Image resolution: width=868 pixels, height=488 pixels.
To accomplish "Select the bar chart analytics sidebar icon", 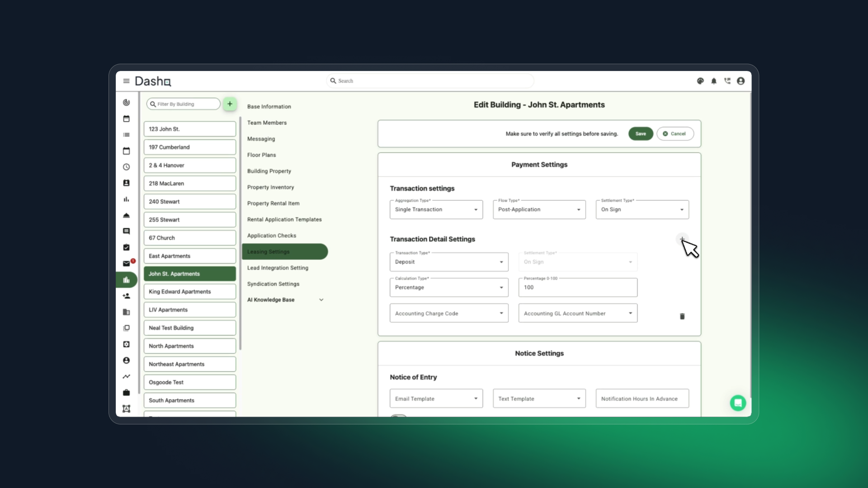I will [127, 199].
